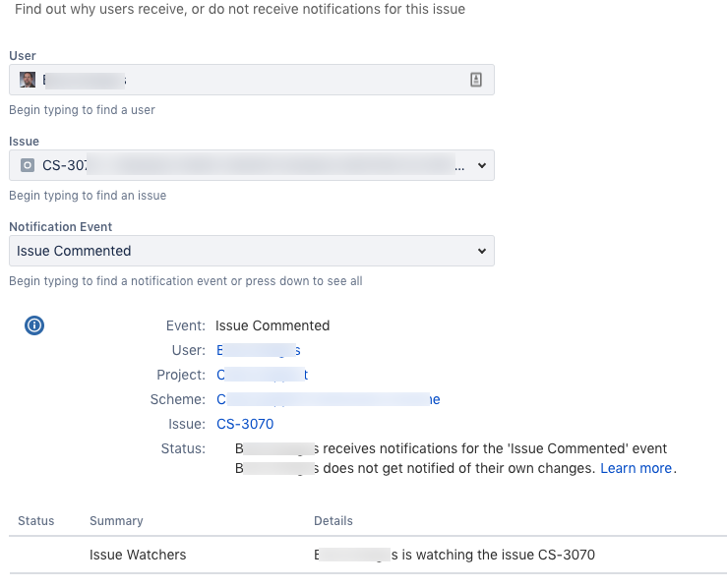This screenshot has width=727, height=588.
Task: Click 'Begin typing to find a user' hint
Action: tap(82, 110)
